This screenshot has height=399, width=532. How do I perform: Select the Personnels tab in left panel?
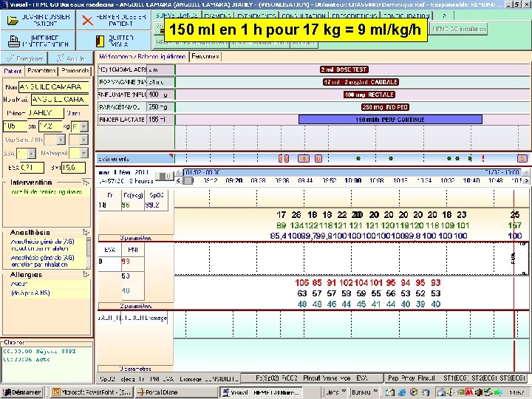click(x=75, y=71)
